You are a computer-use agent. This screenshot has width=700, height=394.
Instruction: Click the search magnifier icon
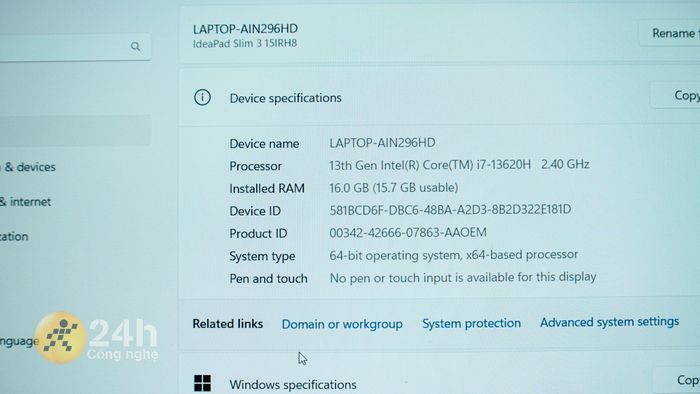[x=136, y=46]
